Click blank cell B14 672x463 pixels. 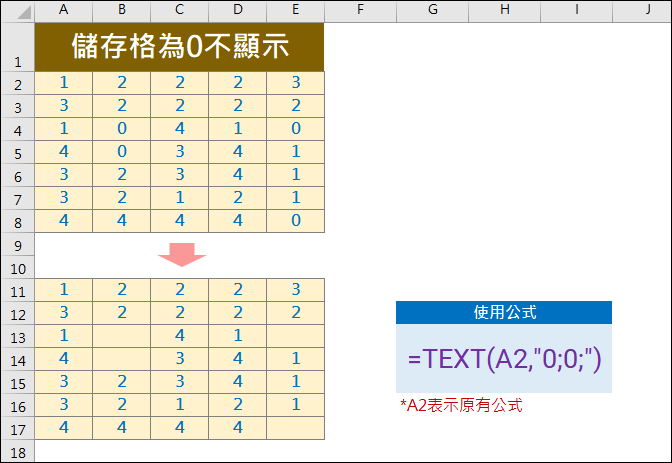click(122, 359)
